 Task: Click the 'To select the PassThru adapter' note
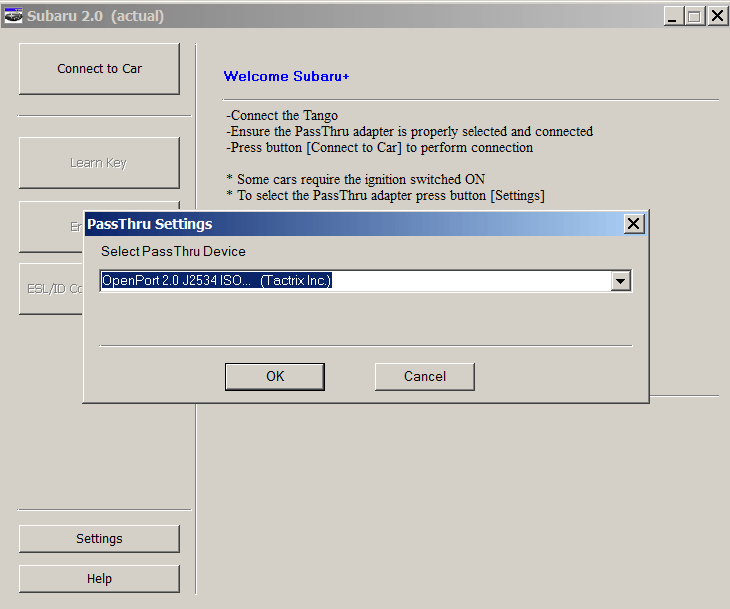[x=385, y=196]
